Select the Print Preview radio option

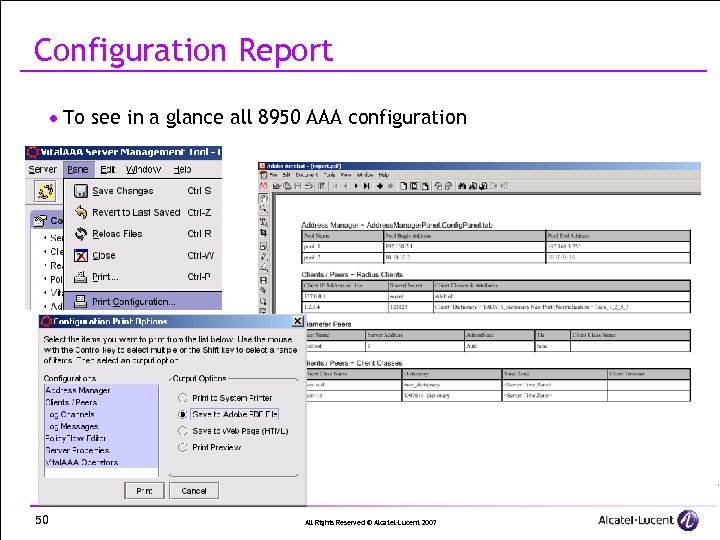point(183,447)
